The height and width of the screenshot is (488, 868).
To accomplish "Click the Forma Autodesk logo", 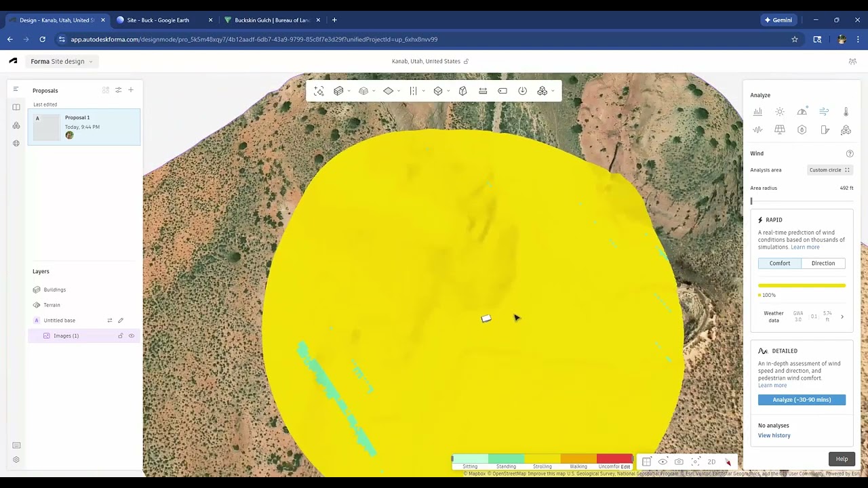I will [x=13, y=61].
